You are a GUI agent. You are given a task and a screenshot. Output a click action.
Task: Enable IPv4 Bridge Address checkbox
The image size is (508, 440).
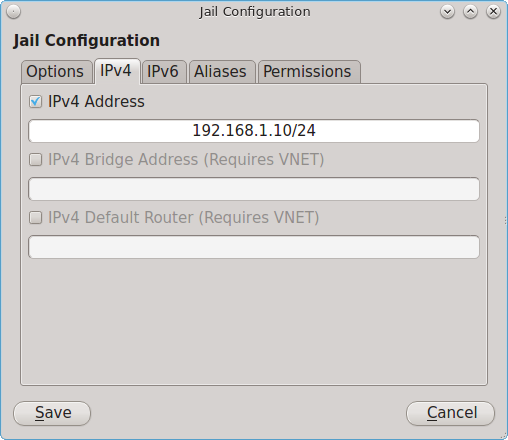(35, 160)
